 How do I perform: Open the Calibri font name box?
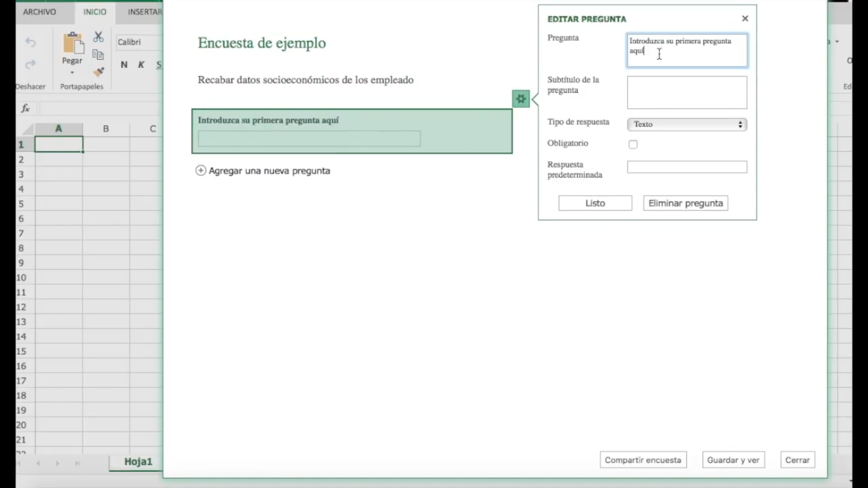click(x=138, y=42)
